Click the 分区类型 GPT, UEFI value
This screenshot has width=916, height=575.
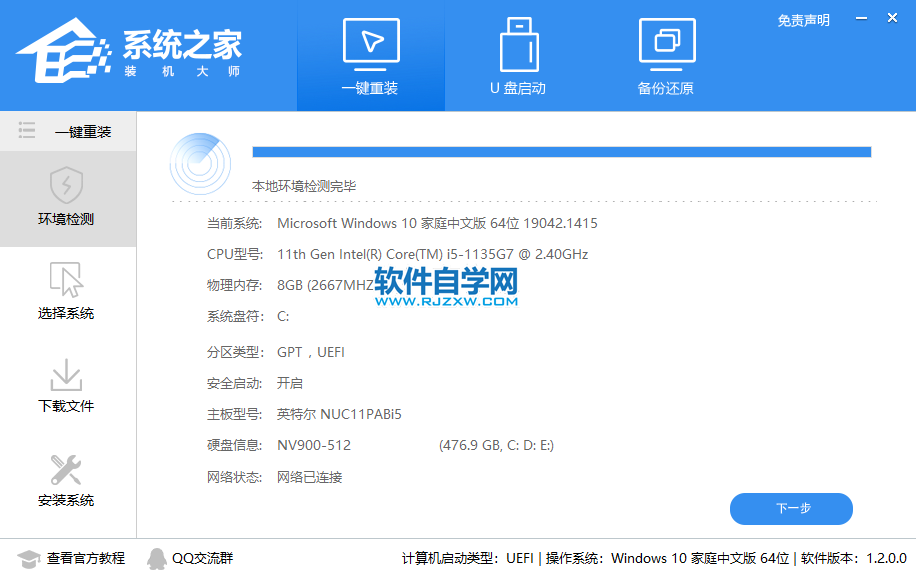click(311, 352)
